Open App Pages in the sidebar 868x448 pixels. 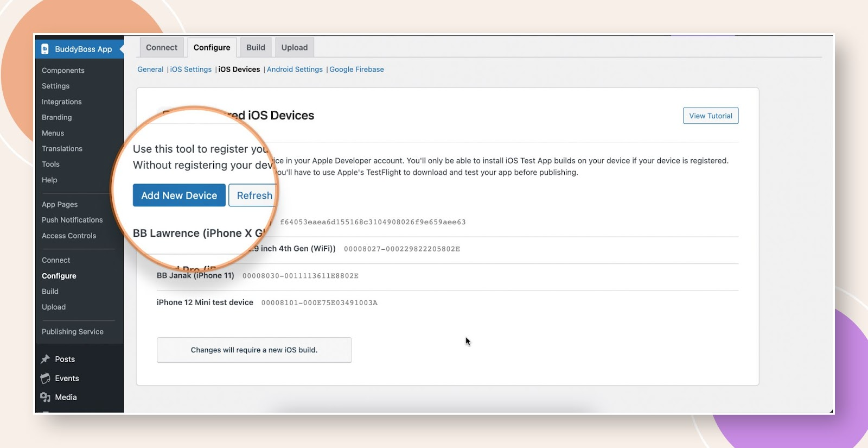pyautogui.click(x=60, y=204)
